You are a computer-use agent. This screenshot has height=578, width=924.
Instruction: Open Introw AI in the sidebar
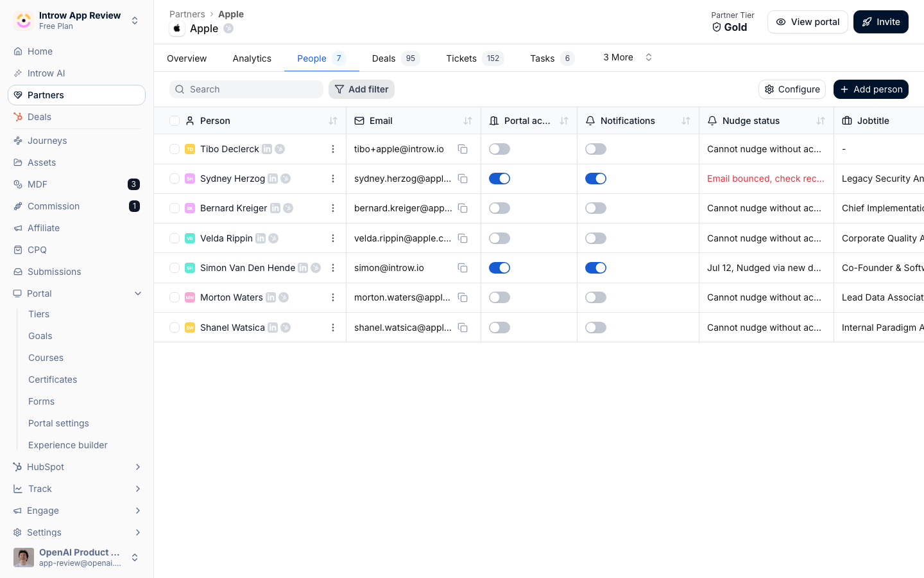pyautogui.click(x=76, y=73)
